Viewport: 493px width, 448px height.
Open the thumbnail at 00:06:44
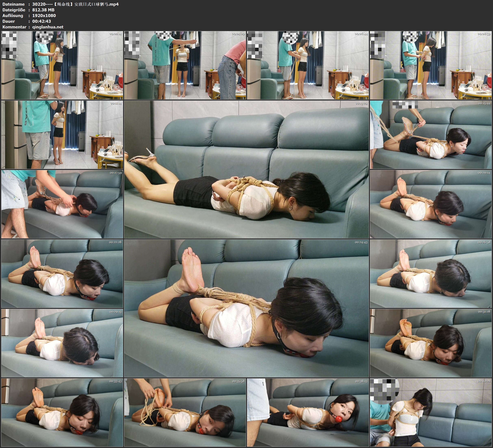(308, 65)
